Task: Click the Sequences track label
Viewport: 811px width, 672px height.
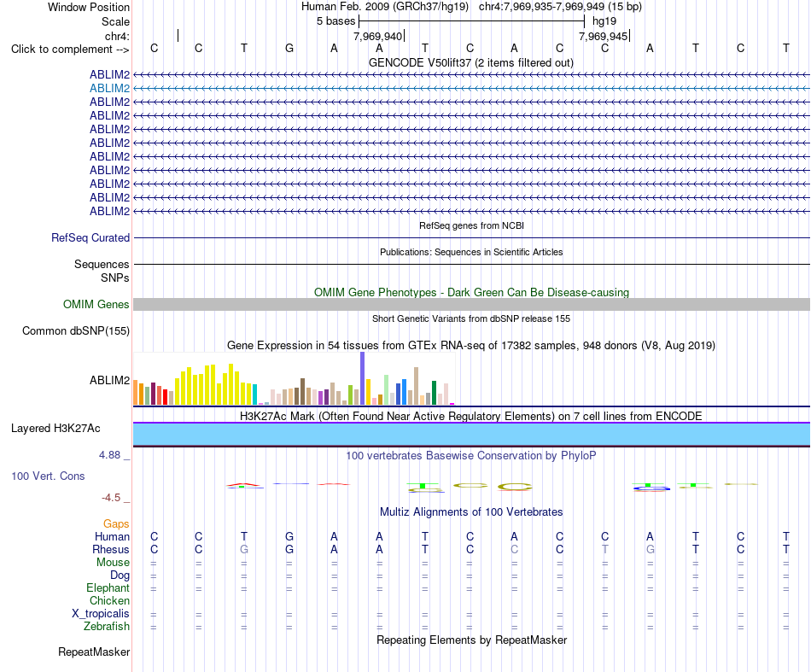Action: [x=102, y=265]
